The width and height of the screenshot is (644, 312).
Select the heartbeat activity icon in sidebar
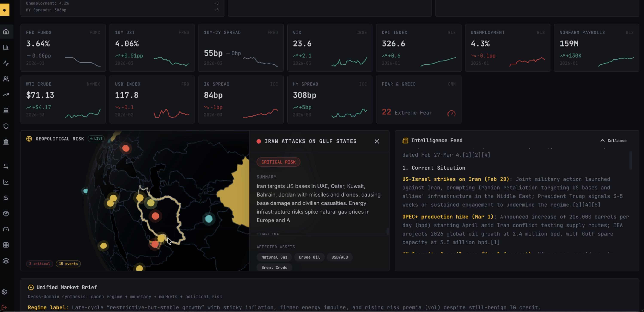(x=6, y=63)
